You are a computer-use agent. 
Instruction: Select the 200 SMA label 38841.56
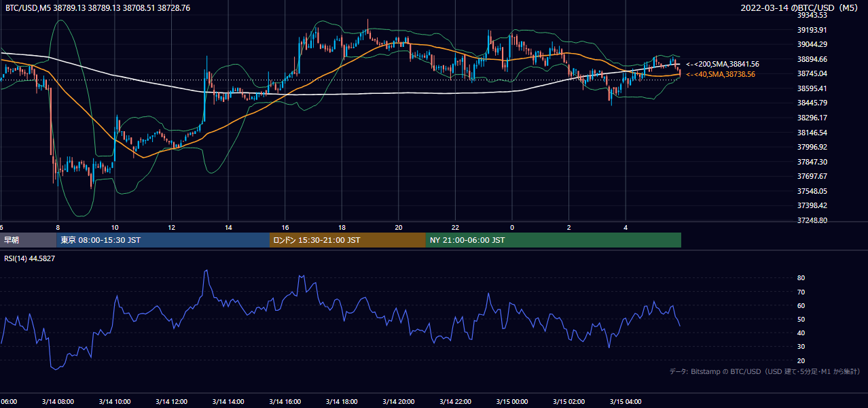point(723,64)
